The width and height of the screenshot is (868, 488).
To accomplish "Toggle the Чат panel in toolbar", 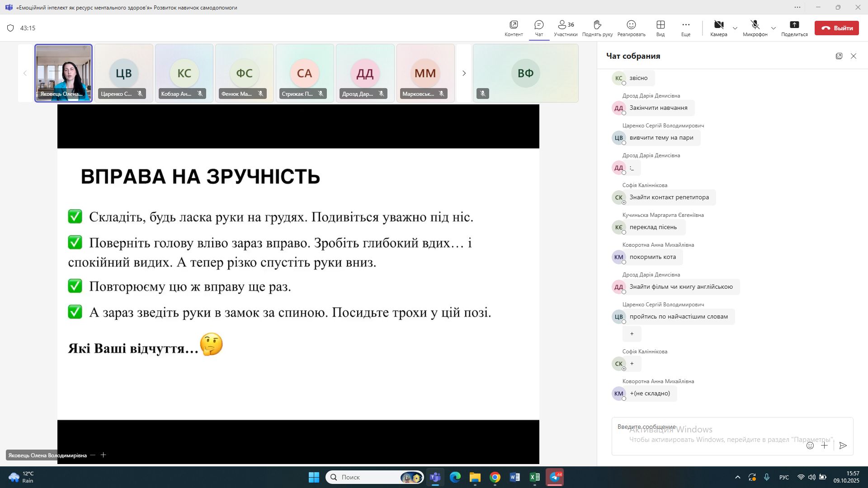I will [x=539, y=28].
